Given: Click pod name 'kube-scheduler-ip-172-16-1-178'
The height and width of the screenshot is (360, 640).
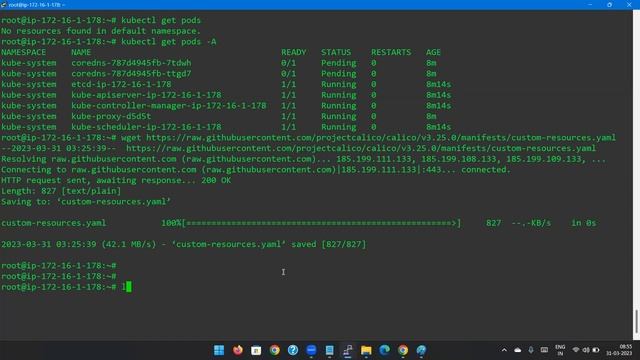Looking at the screenshot, I should tap(146, 127).
